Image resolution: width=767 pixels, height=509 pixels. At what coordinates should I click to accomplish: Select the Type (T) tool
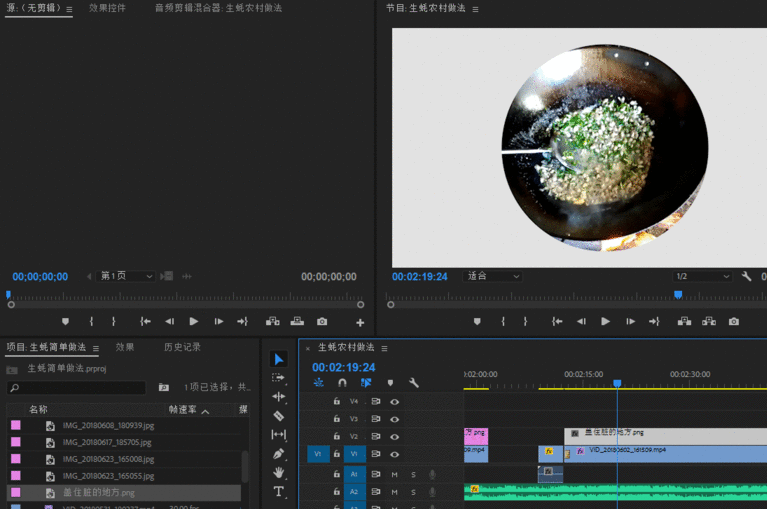pos(279,491)
